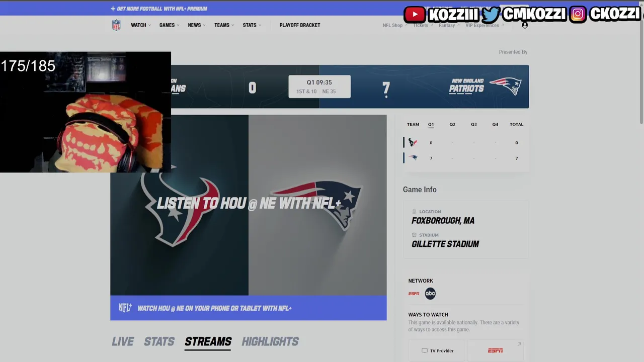Click the ABC network logo

pos(430,294)
